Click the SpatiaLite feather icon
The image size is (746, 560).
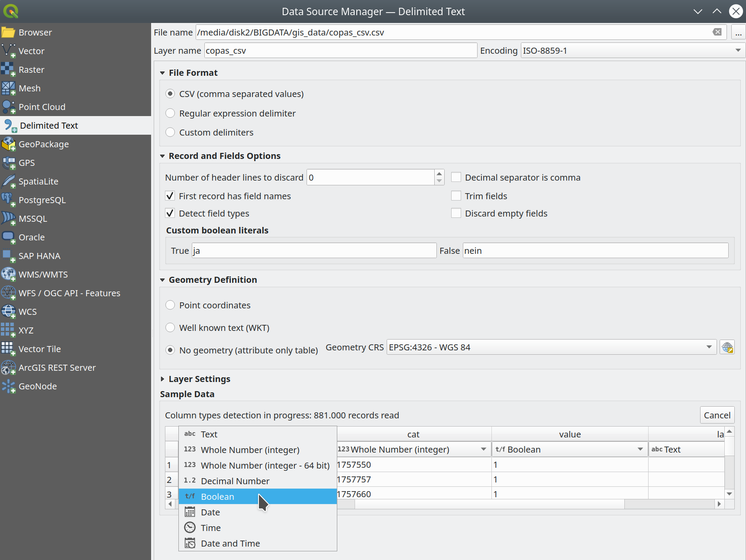[x=8, y=181]
